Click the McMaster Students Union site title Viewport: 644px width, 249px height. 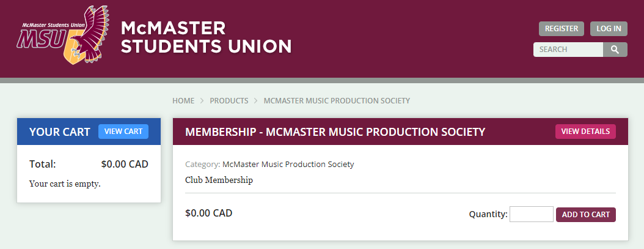(x=206, y=37)
